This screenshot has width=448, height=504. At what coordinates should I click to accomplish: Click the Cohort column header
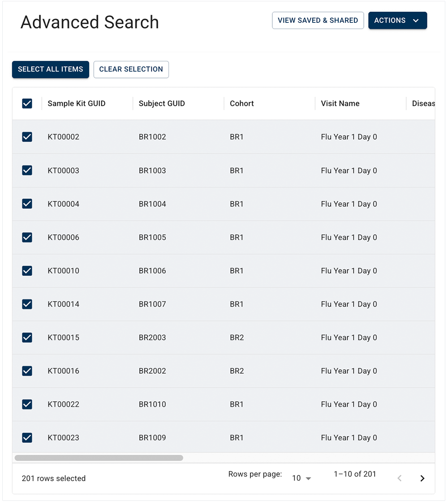[242, 104]
